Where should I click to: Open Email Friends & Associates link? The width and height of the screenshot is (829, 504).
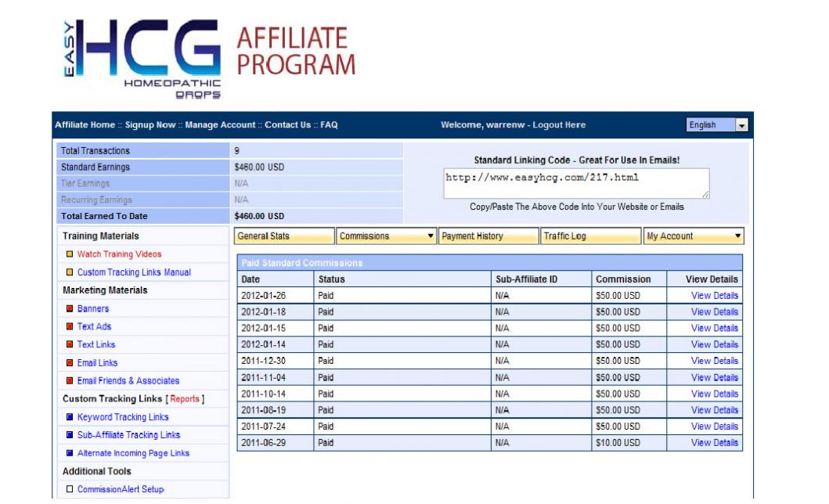[x=128, y=381]
